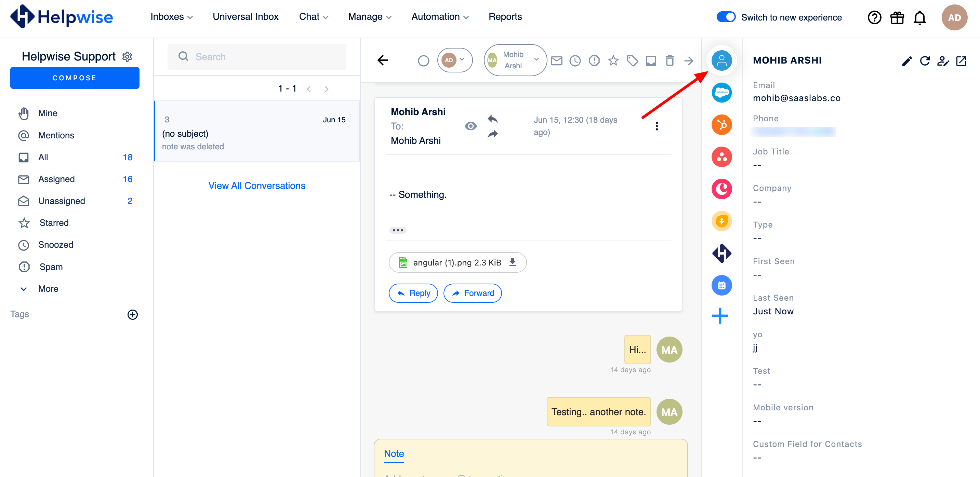980x477 pixels.
Task: Open contact in new window icon
Action: tap(961, 61)
